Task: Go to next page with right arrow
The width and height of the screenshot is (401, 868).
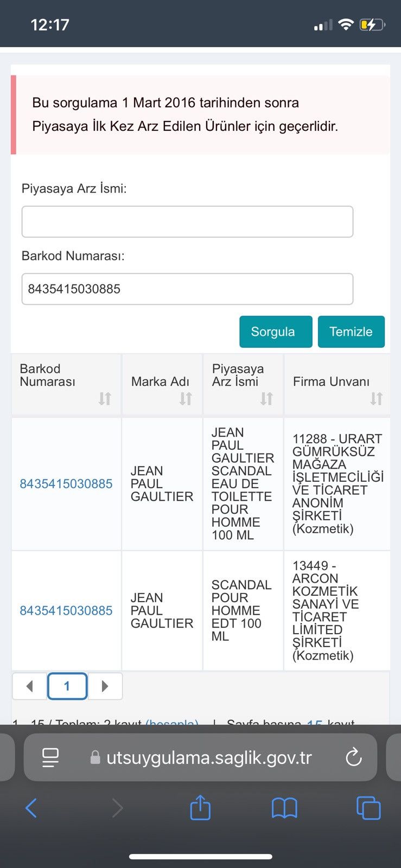Action: [105, 686]
